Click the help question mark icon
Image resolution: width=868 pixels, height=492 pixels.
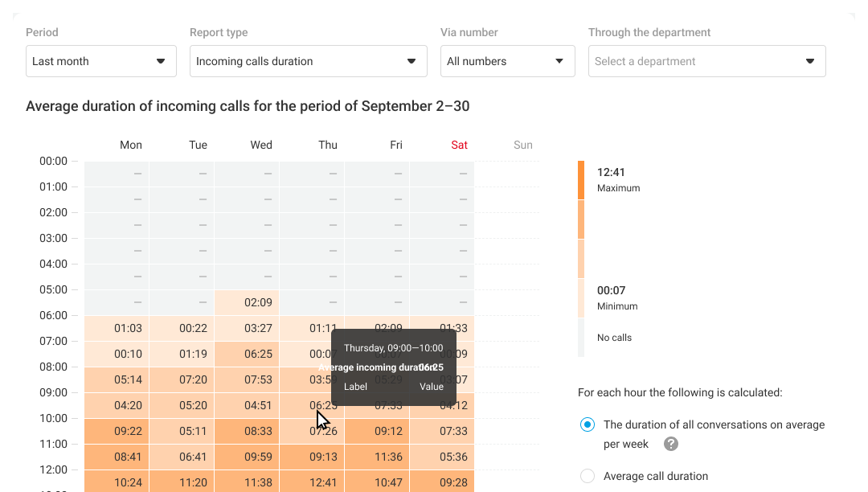671,444
